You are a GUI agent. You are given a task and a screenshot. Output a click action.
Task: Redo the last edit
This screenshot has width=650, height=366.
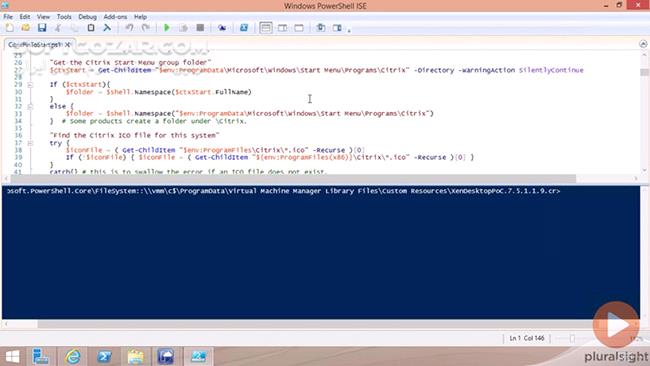point(146,28)
